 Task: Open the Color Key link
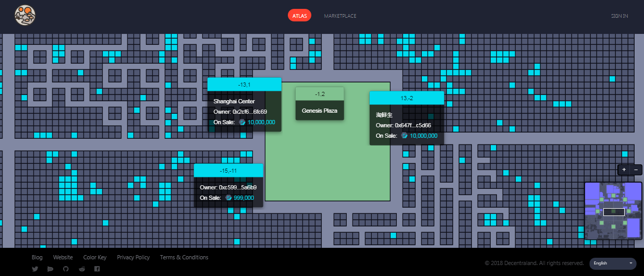pyautogui.click(x=95, y=257)
